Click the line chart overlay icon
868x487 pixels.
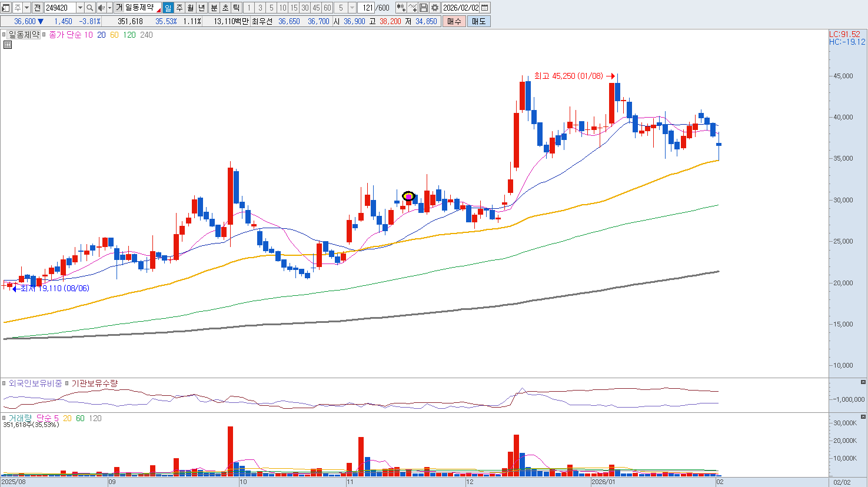coord(413,8)
